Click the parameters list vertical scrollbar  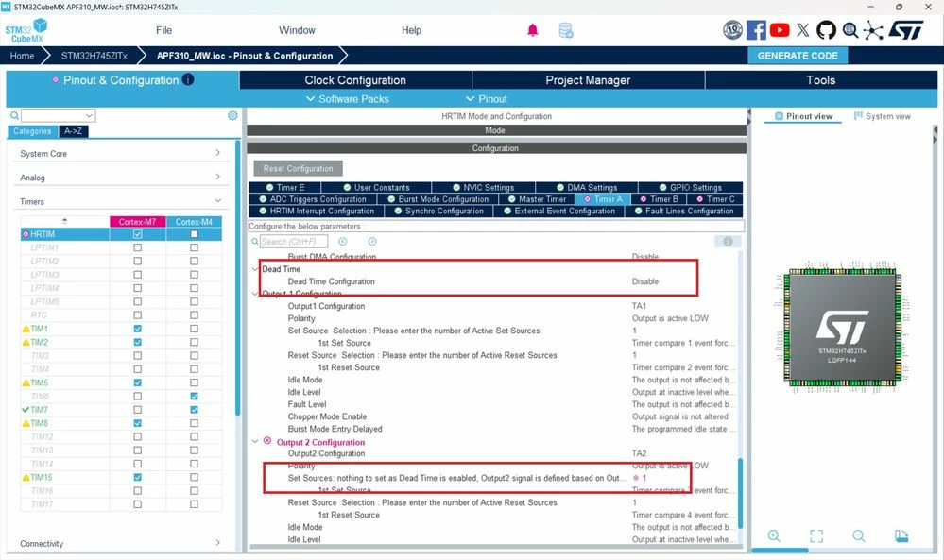[740, 493]
